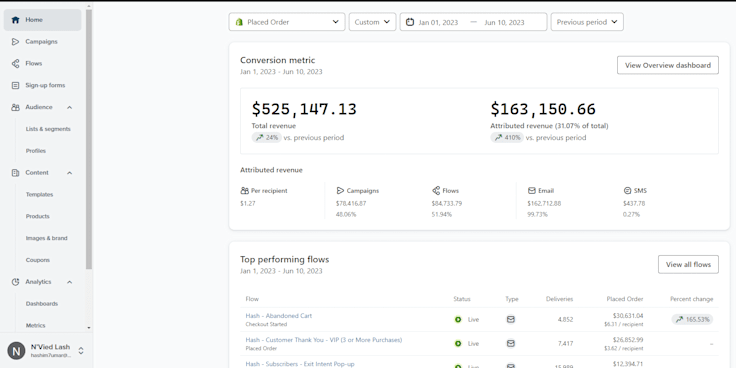Open Hash - Customer Thank You VIP flow link
The width and height of the screenshot is (736, 368).
323,340
